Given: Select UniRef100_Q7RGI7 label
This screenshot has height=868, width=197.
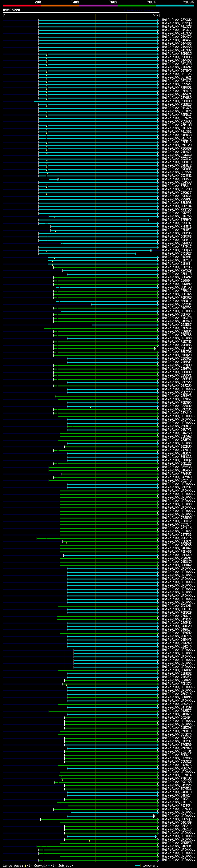Looking at the screenshot, I should tap(177, 616).
